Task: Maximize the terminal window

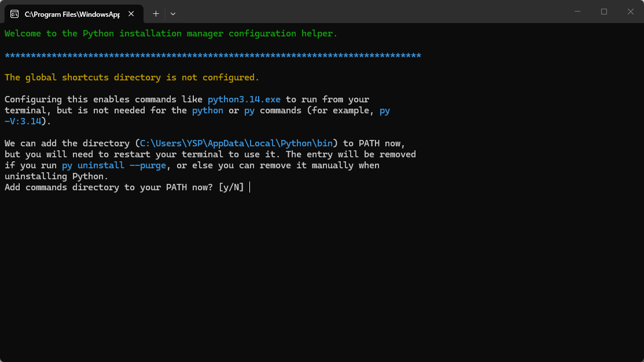Action: pyautogui.click(x=603, y=12)
